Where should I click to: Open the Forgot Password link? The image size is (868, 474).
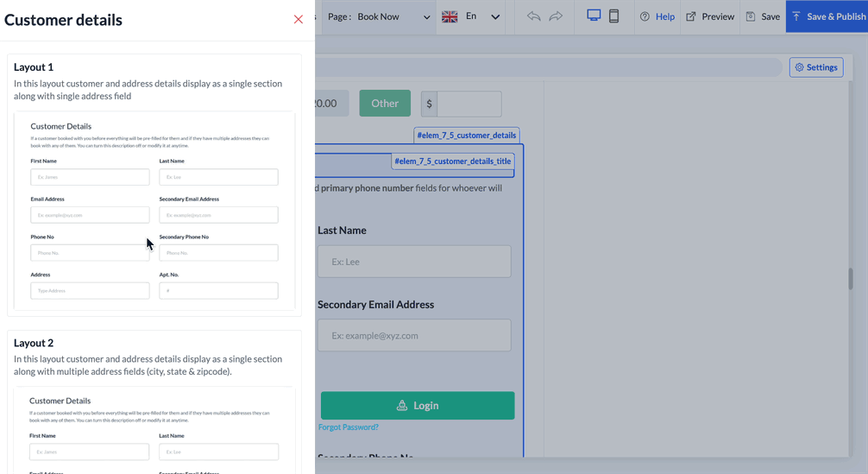coord(349,427)
